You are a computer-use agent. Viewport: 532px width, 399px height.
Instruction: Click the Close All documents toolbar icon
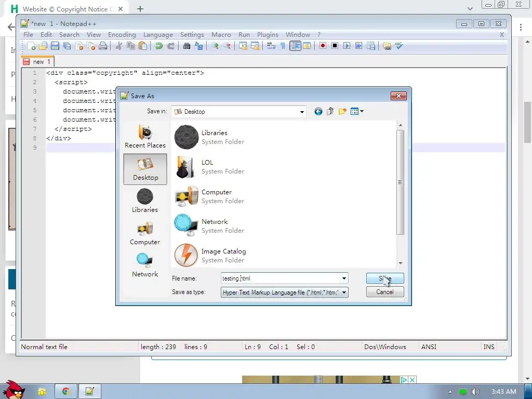click(91, 46)
